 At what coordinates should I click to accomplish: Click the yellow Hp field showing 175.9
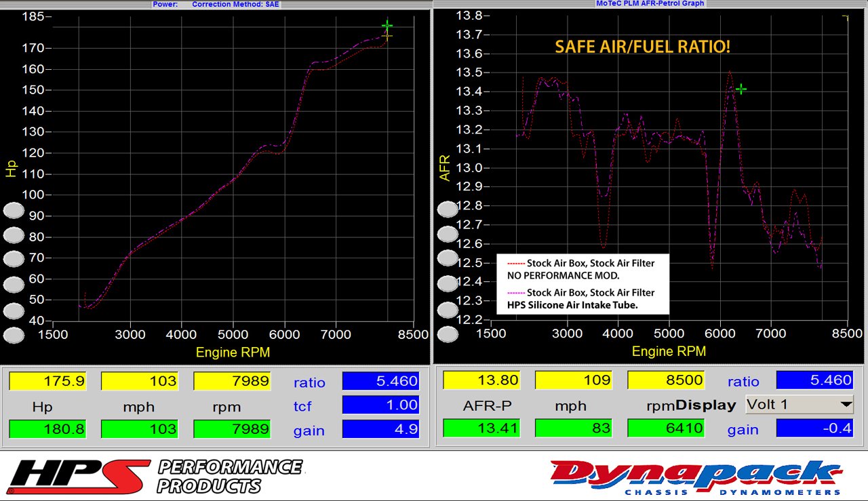[x=47, y=381]
